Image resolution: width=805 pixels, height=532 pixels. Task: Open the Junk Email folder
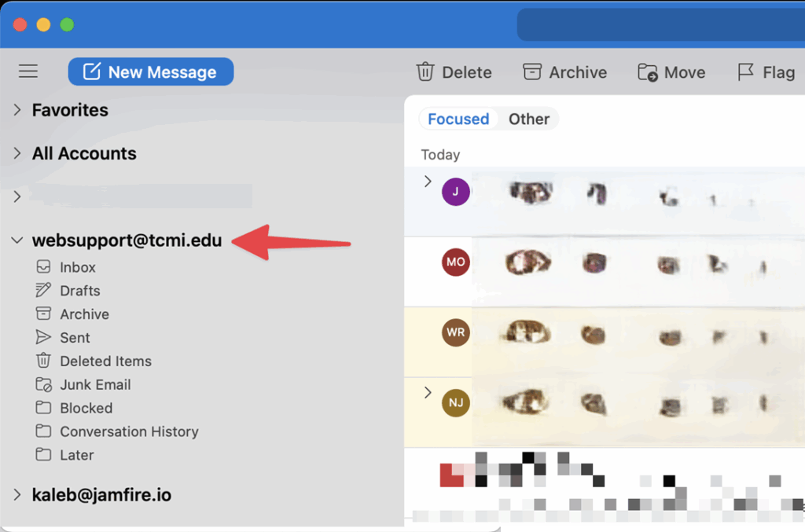[x=95, y=385]
